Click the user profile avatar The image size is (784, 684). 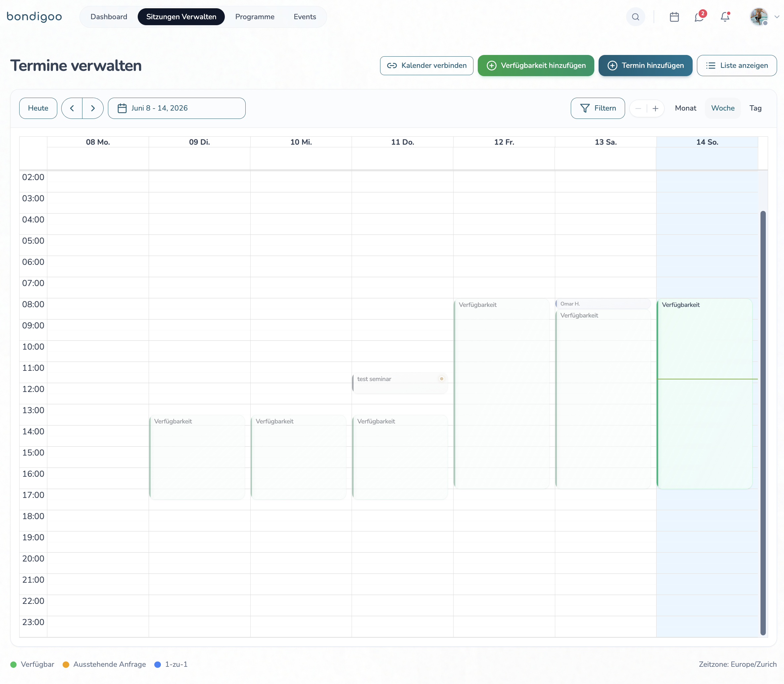(x=759, y=17)
